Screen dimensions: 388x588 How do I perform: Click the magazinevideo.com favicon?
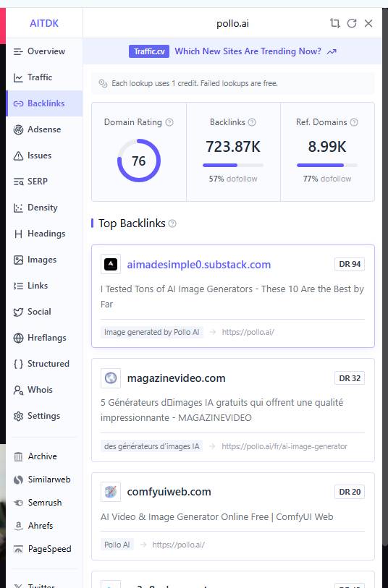coord(111,378)
